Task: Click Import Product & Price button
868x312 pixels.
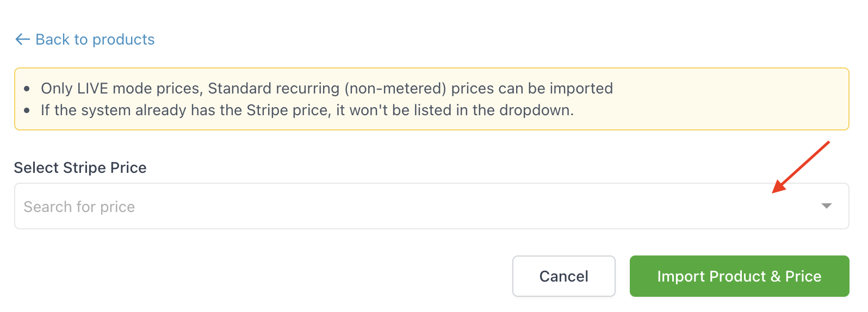Action: tap(739, 276)
